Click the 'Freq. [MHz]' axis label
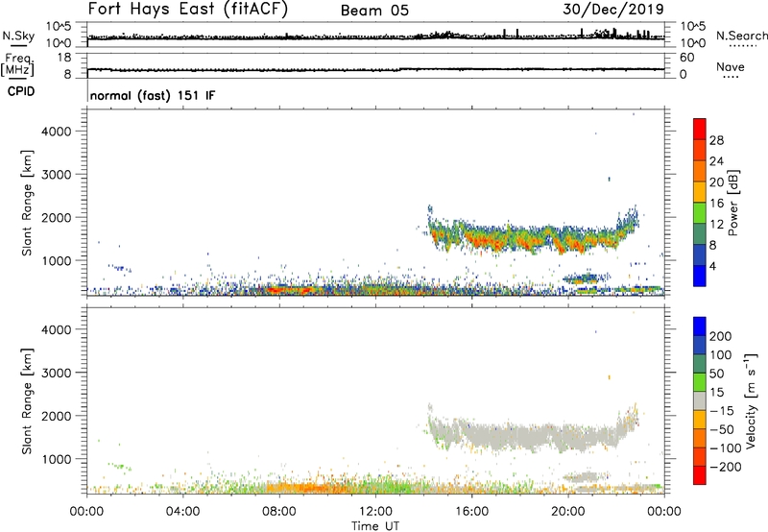 coord(18,65)
